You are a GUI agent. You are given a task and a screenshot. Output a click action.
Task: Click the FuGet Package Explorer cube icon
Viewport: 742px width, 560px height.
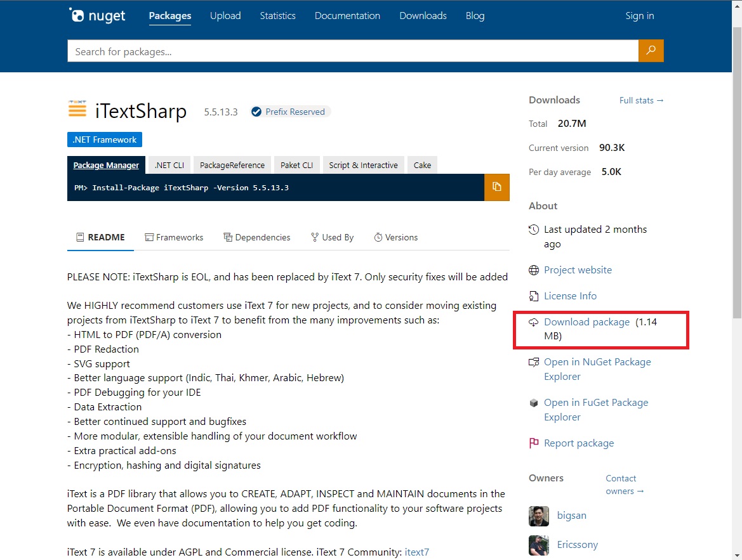[533, 402]
